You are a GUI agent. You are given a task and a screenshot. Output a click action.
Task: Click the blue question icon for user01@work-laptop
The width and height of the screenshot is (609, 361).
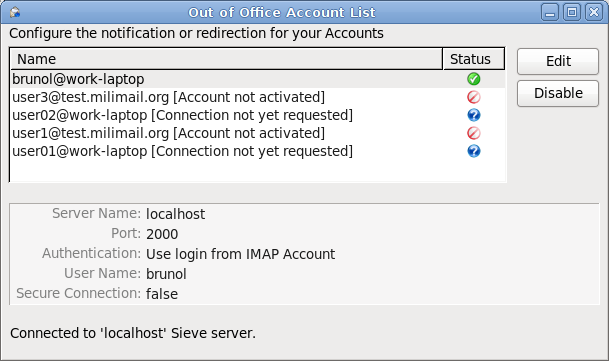point(473,151)
